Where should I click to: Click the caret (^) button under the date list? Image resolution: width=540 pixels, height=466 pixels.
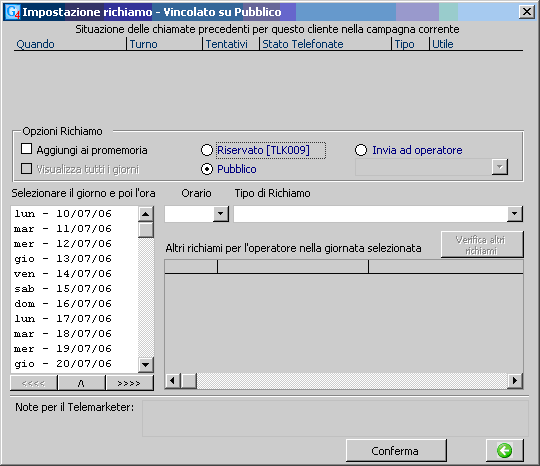[x=81, y=383]
